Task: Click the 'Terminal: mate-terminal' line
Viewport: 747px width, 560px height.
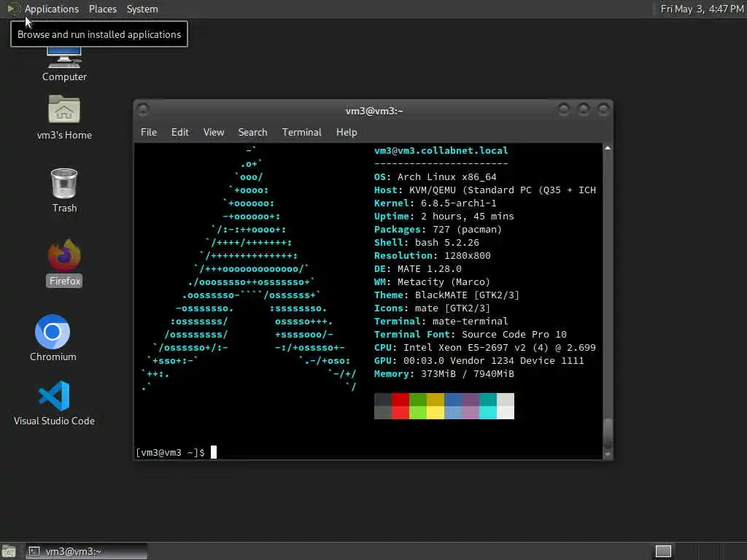Action: pos(441,322)
